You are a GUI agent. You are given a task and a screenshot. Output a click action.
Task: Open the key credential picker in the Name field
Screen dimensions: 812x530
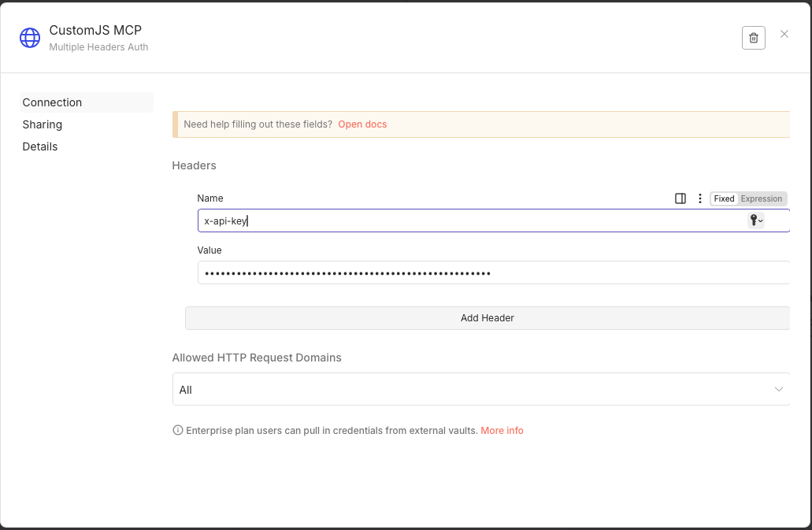754,221
